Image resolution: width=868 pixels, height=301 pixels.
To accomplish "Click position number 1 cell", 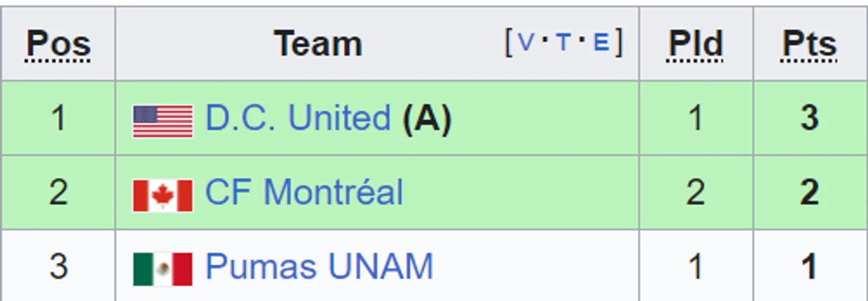I will pos(58,118).
